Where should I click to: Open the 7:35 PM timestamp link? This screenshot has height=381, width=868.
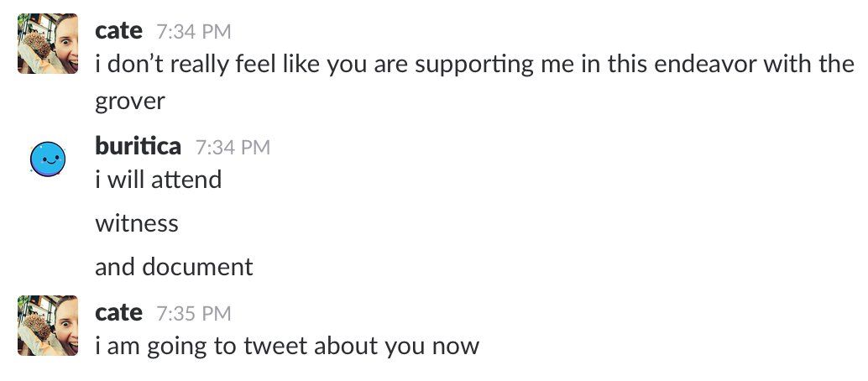click(193, 314)
